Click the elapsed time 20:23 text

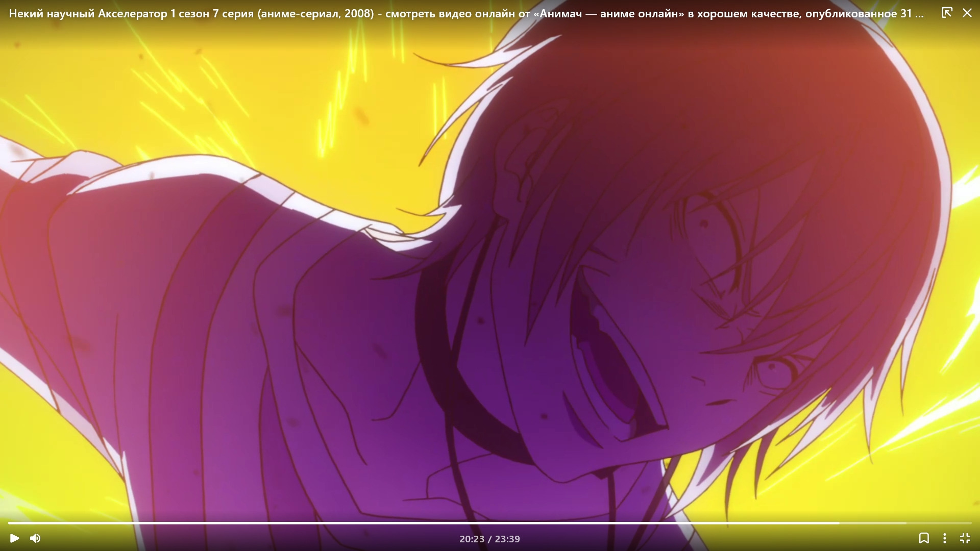[472, 539]
